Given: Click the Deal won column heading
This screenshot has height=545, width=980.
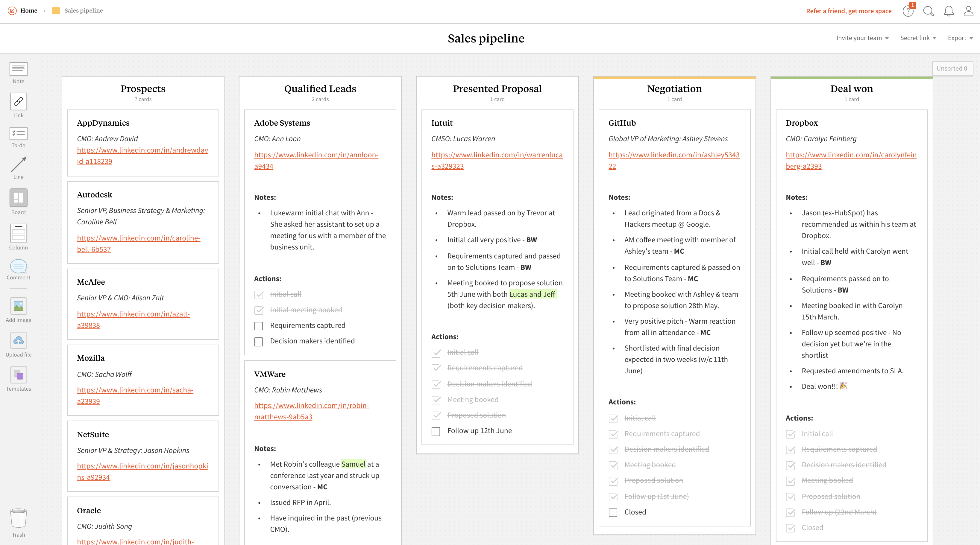Looking at the screenshot, I should [x=851, y=89].
